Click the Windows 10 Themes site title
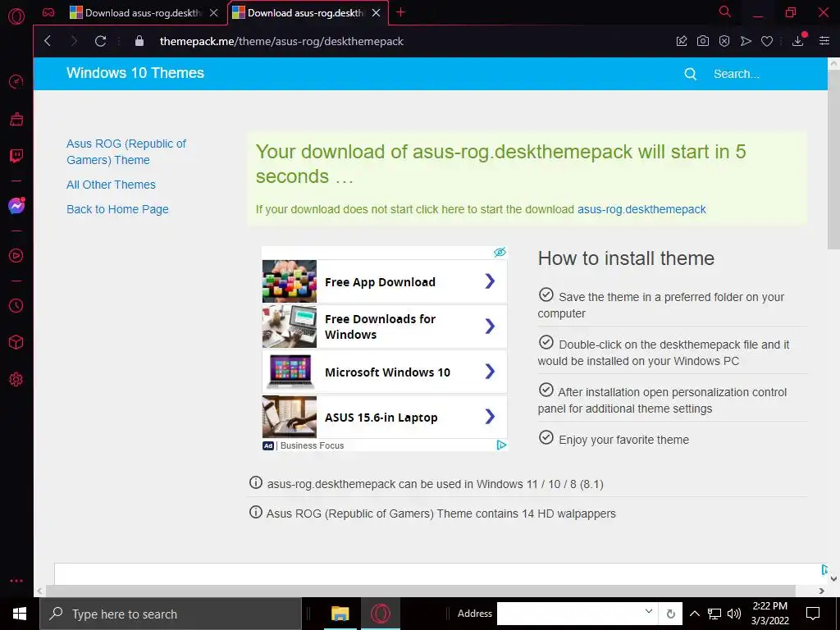840x630 pixels. [x=135, y=73]
